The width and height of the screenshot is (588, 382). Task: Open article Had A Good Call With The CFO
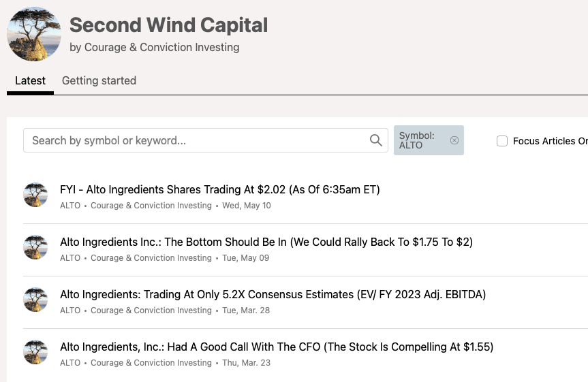pyautogui.click(x=276, y=347)
